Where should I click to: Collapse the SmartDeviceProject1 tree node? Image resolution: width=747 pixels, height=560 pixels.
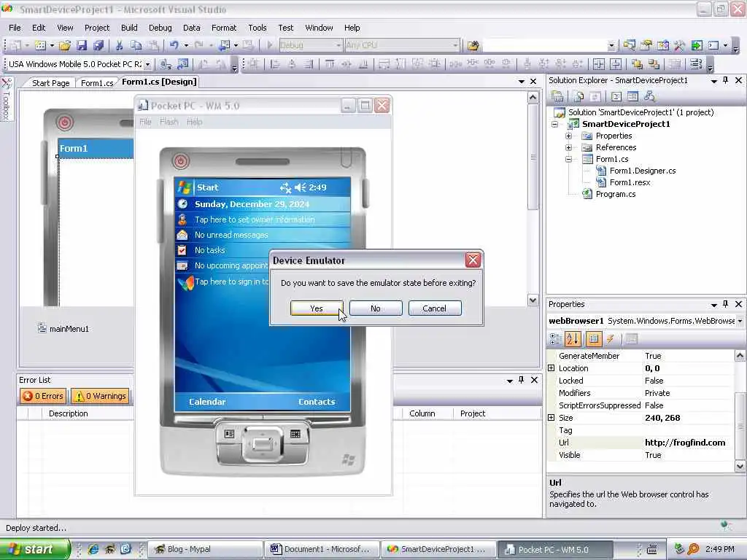tap(554, 124)
